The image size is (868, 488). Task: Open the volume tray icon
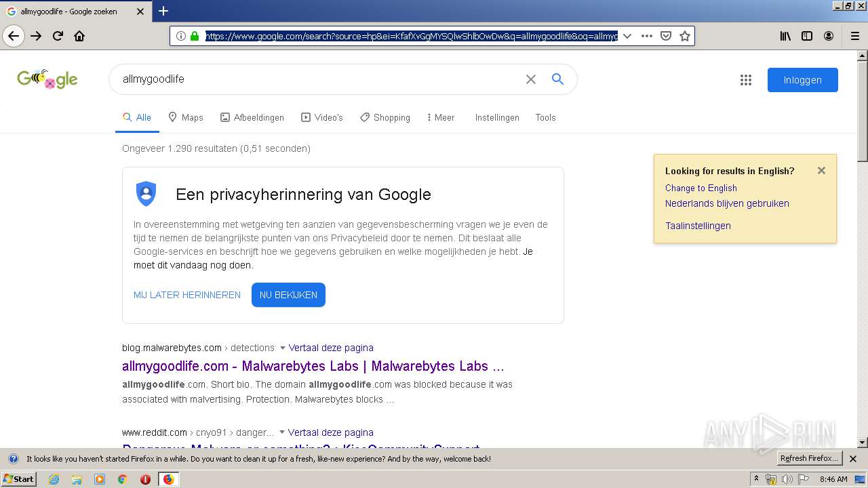click(787, 479)
